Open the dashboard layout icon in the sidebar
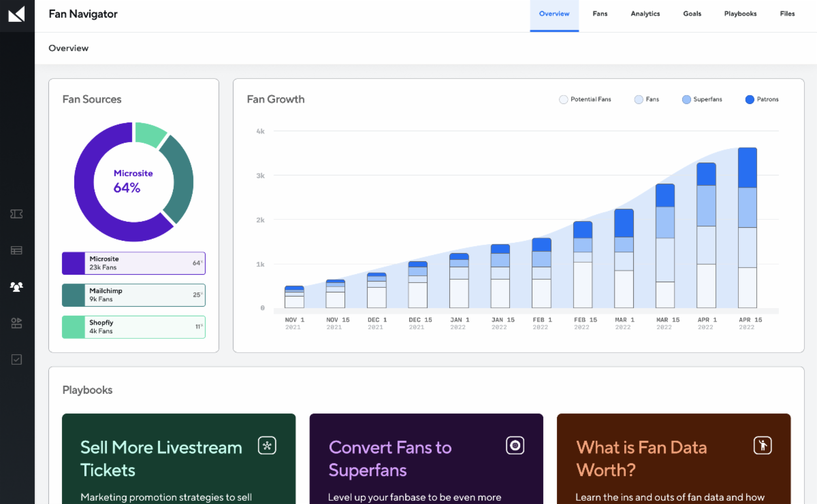 (17, 323)
